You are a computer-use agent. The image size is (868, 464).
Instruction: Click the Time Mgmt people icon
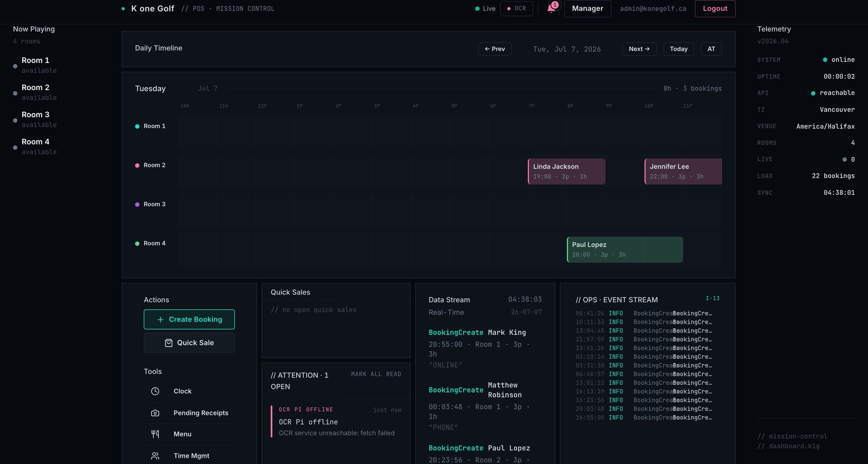coord(155,456)
